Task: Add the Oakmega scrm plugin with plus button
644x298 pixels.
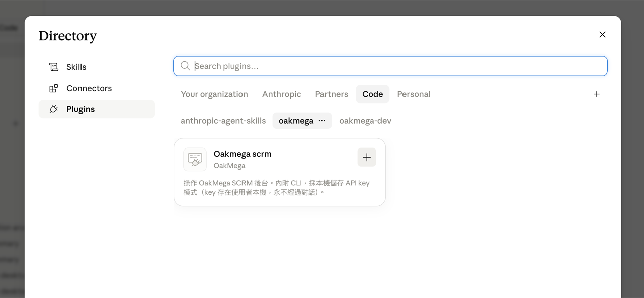Action: pyautogui.click(x=367, y=157)
